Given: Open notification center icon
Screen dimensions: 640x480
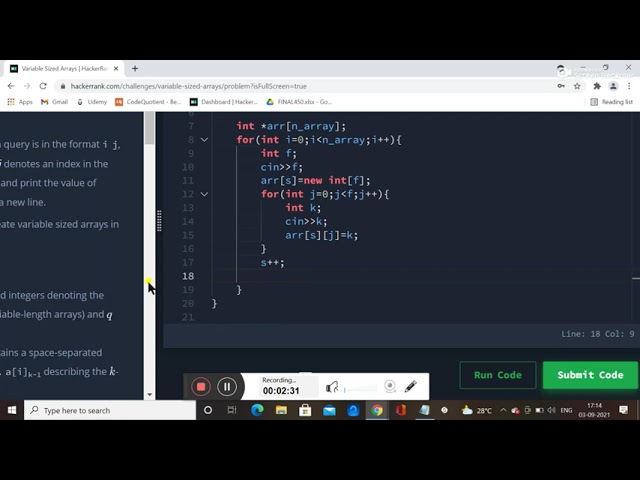Looking at the screenshot, I should 623,410.
